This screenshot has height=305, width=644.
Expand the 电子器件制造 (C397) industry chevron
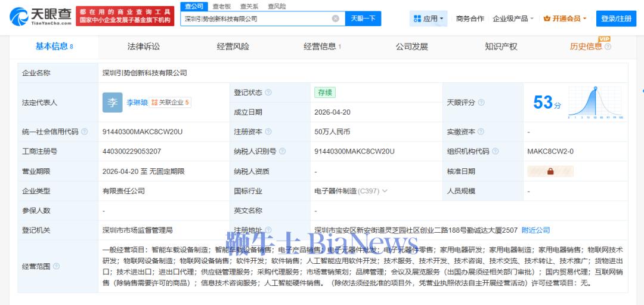tap(385, 191)
